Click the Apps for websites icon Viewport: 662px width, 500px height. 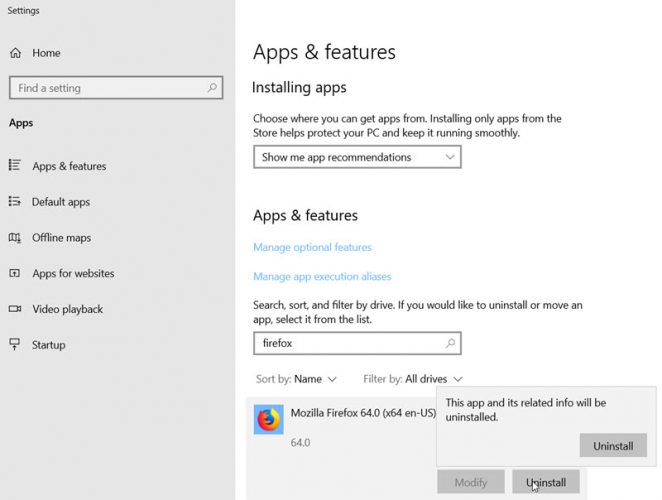tap(15, 273)
